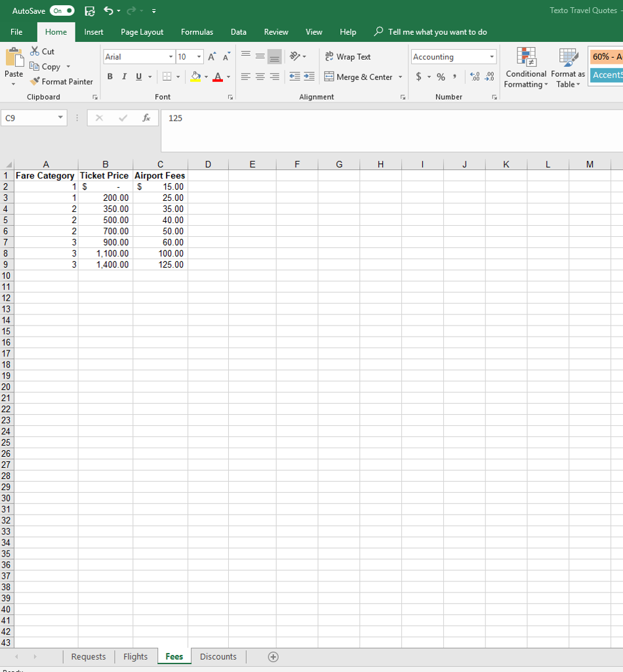Screen dimensions: 623x672
Task: Open the File tab
Action: coord(16,32)
